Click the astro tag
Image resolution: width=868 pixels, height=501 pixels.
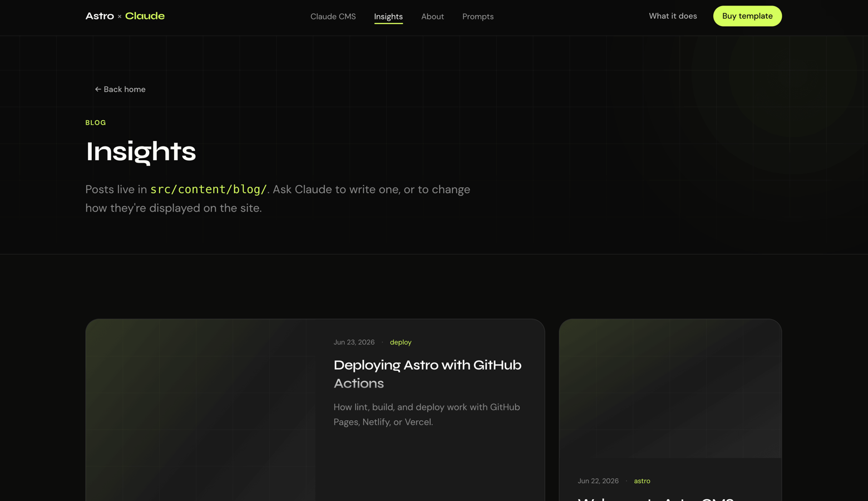point(642,481)
